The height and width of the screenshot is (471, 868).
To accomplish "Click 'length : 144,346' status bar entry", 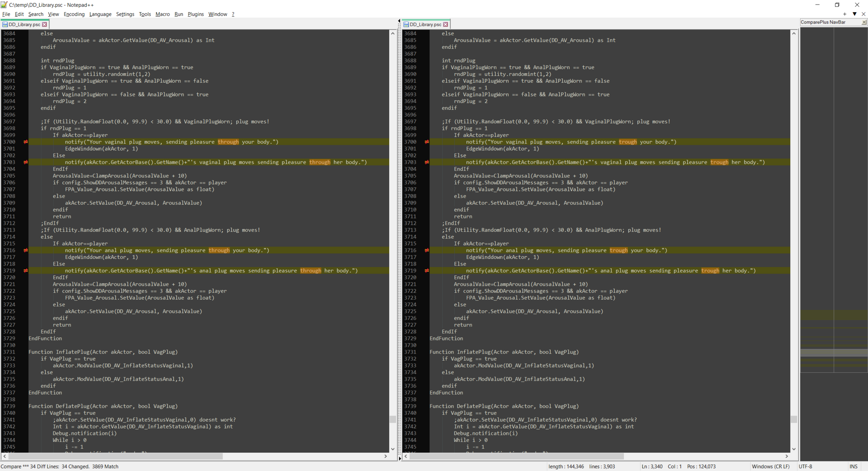I will tap(566, 466).
